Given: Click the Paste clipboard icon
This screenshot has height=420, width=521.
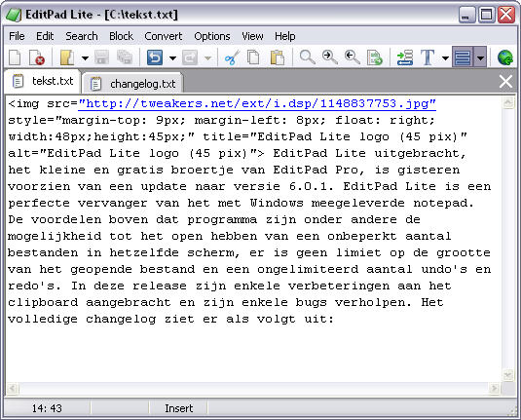Looking at the screenshot, I should click(278, 57).
